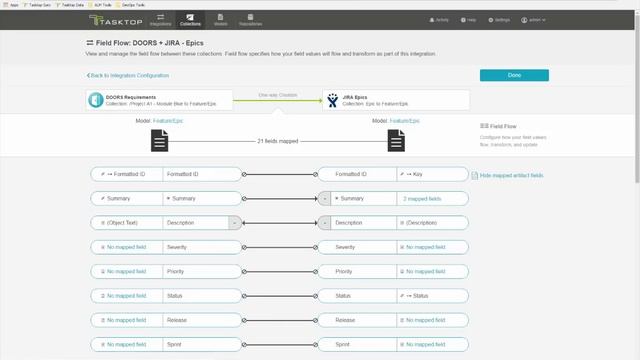
Task: Select DOORS-side 'No mapped field' for Severity
Action: (127, 247)
